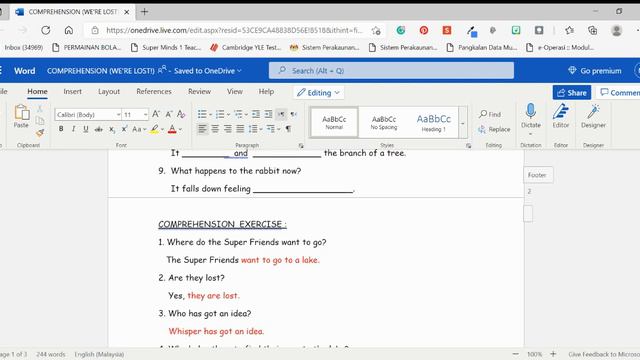Click the Find button
640x360 pixels.
490,114
